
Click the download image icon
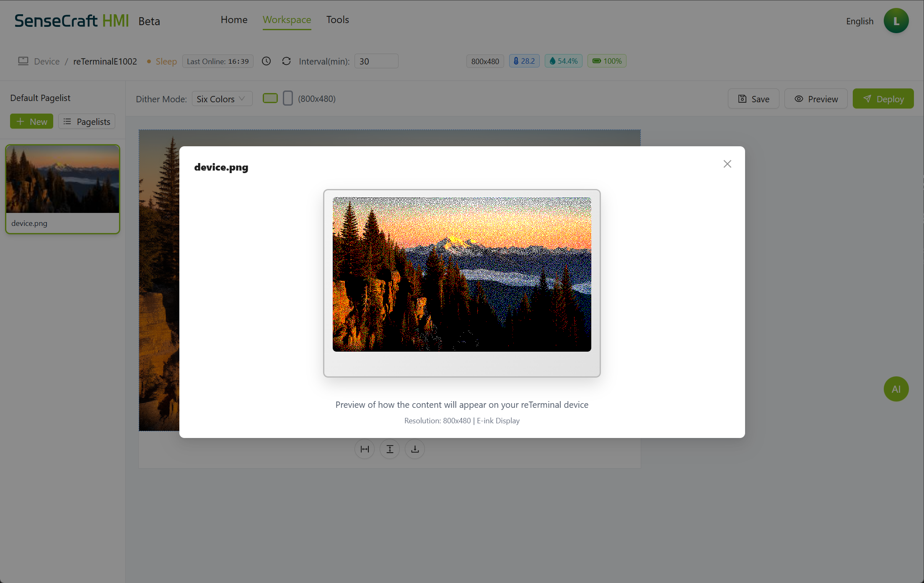pos(415,449)
